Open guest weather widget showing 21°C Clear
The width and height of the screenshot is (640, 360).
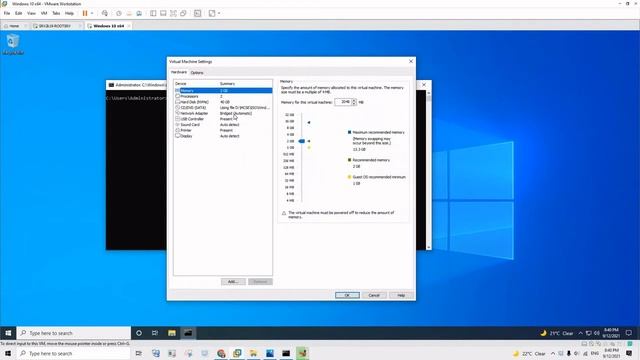556,333
